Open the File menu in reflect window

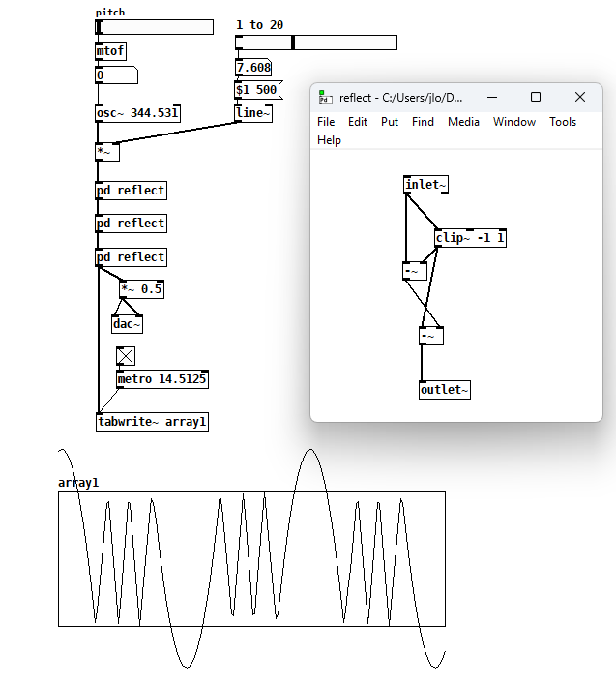[x=326, y=122]
